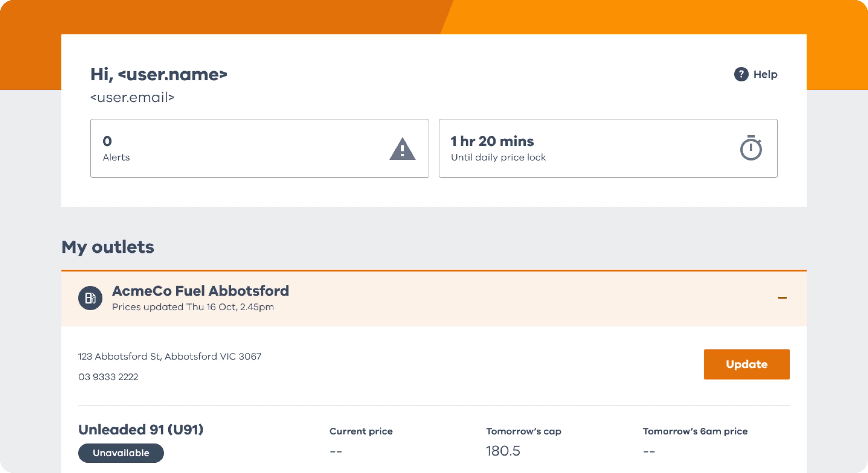Click the Help question mark icon
Viewport: 868px width, 473px height.
click(x=741, y=74)
